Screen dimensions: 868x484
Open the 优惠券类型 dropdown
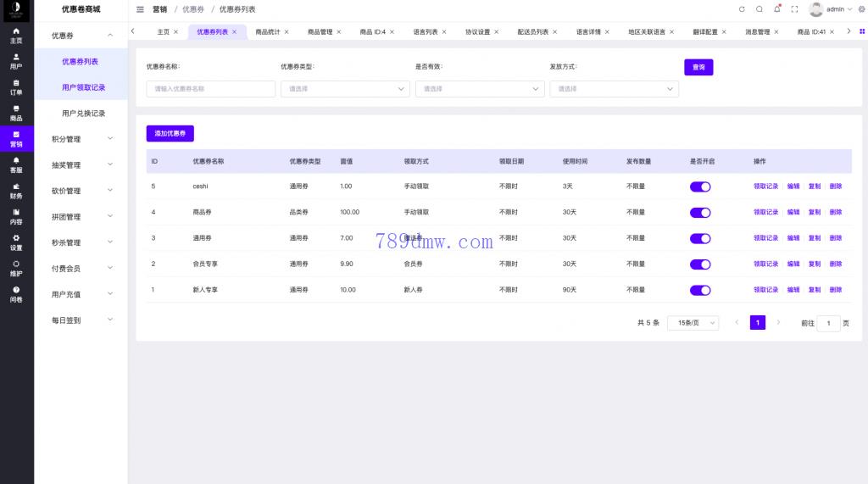(345, 89)
